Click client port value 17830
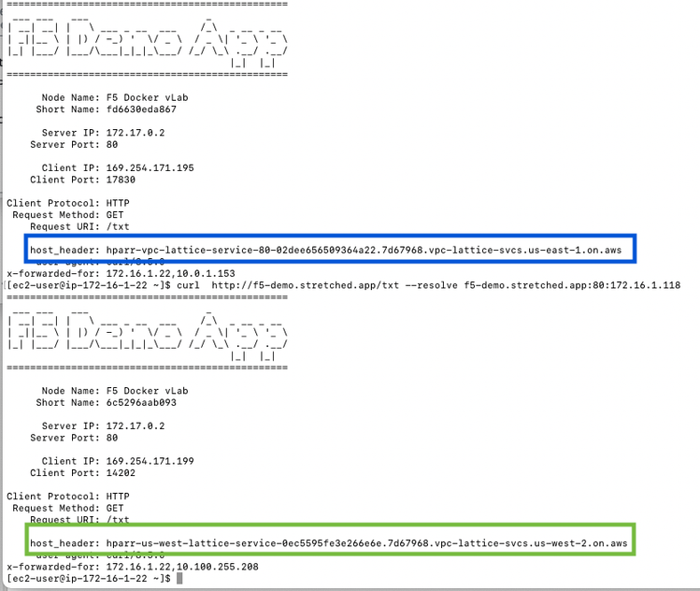Screen dimensions: 700x591 click(x=121, y=180)
